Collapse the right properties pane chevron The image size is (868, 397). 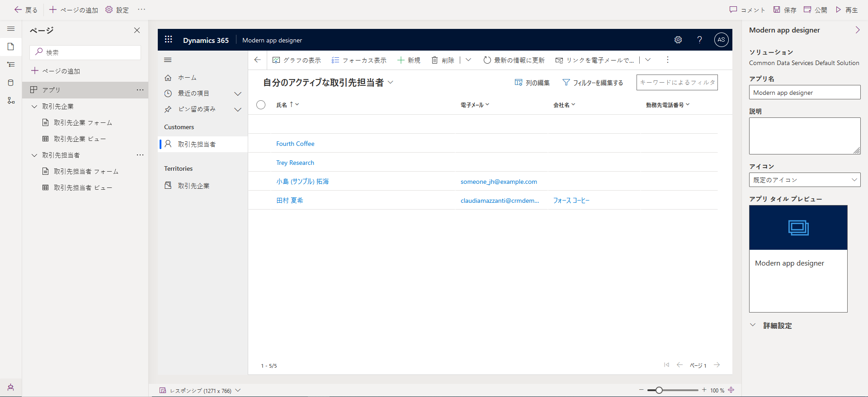[x=858, y=30]
